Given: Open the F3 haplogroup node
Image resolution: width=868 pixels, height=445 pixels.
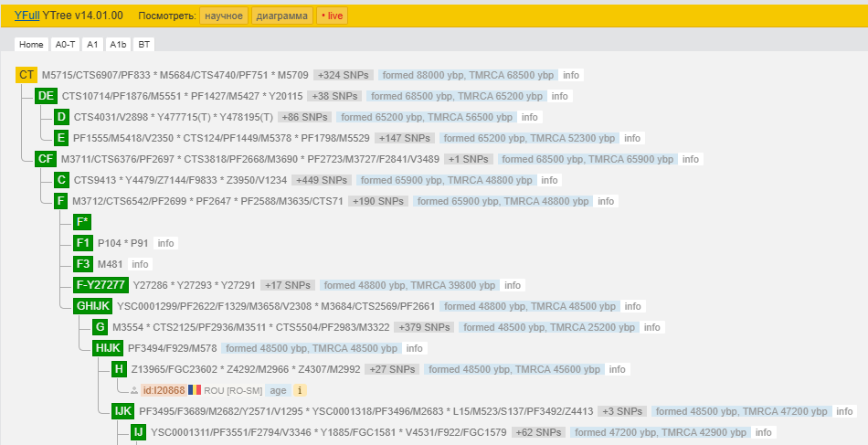Looking at the screenshot, I should (83, 265).
